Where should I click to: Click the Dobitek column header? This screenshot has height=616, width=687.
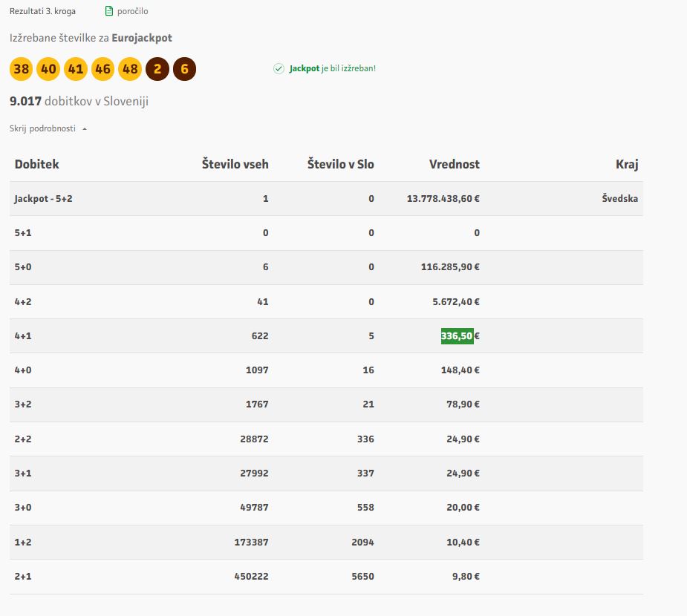37,164
